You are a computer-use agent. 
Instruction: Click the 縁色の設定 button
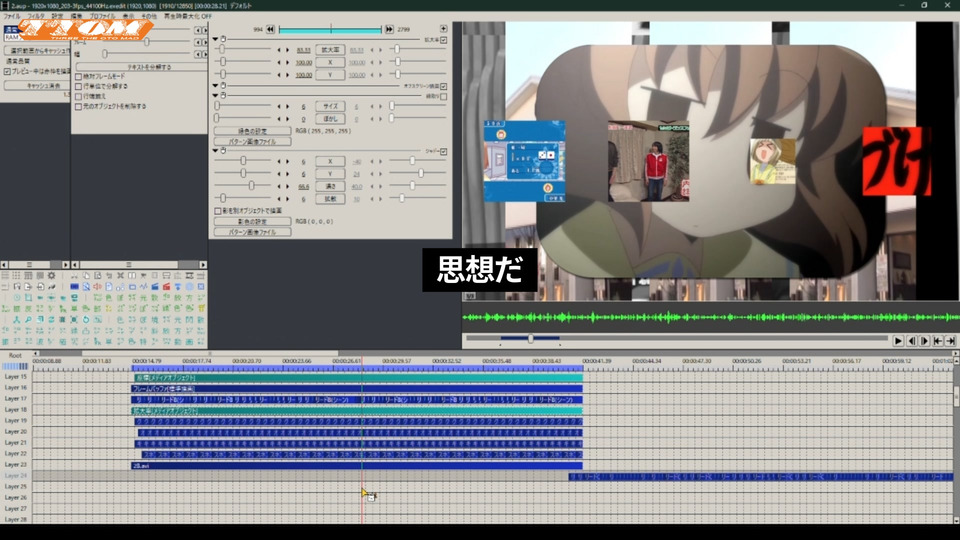[252, 131]
